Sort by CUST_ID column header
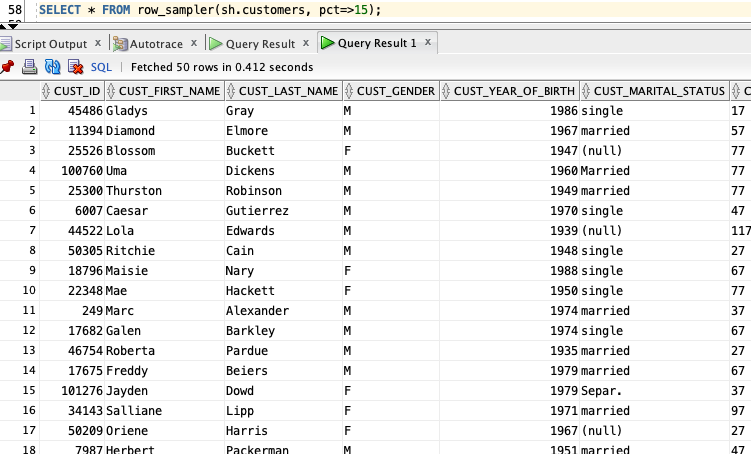751x454 pixels. pos(77,91)
